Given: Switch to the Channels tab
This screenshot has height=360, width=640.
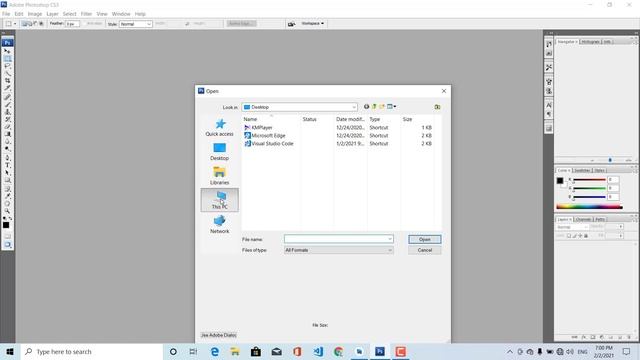Looking at the screenshot, I should [x=583, y=219].
